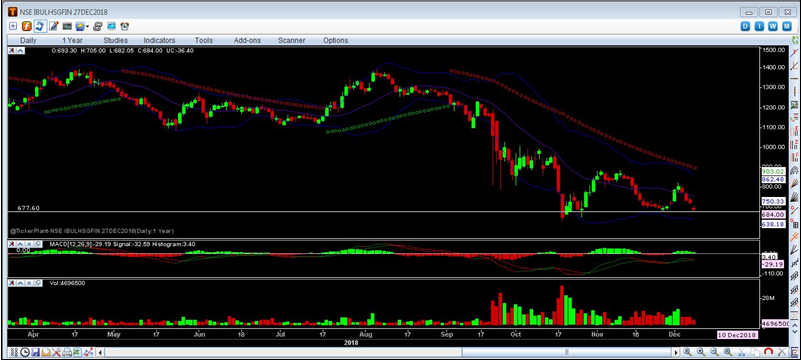Open the orange 'f' function icon

[27, 26]
